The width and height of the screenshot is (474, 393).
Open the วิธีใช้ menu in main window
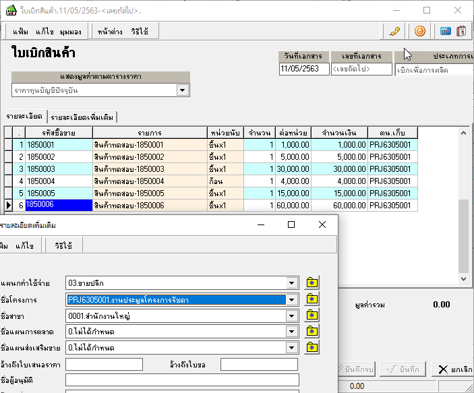(140, 32)
